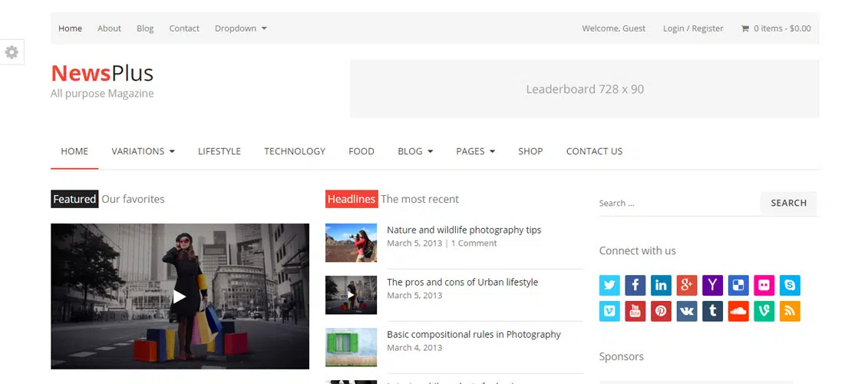Viewport: 868px width, 384px height.
Task: Open the SoundCloud social icon
Action: pos(738,311)
